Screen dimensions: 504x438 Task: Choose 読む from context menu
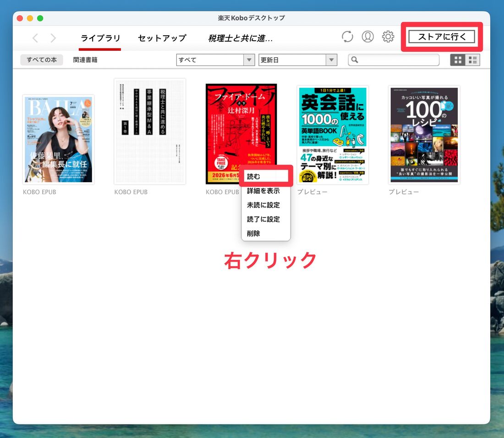coord(266,176)
